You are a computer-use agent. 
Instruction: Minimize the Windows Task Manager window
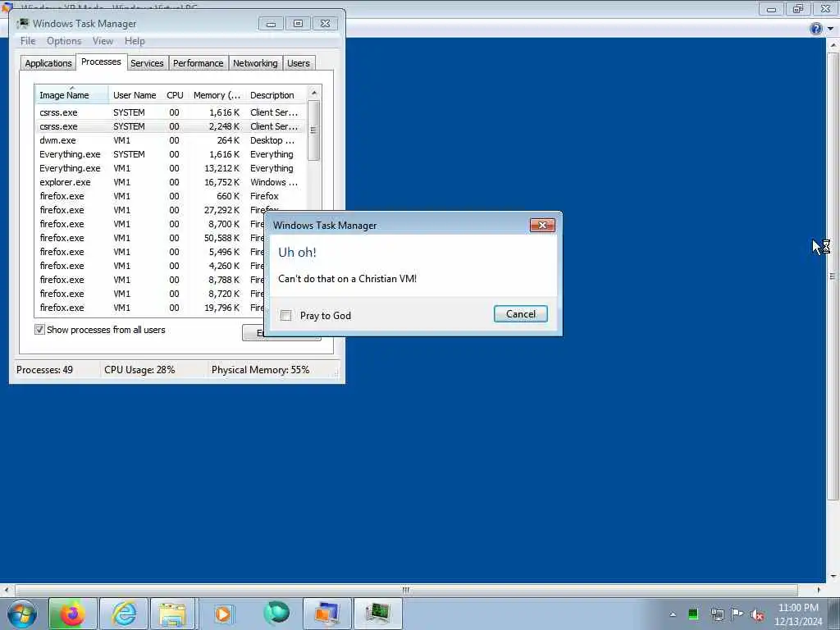point(271,24)
